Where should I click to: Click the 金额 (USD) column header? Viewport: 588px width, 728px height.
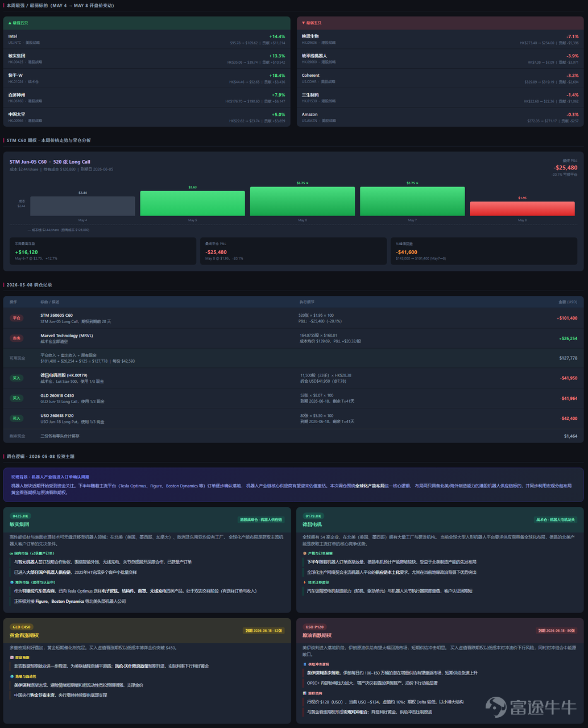[568, 302]
